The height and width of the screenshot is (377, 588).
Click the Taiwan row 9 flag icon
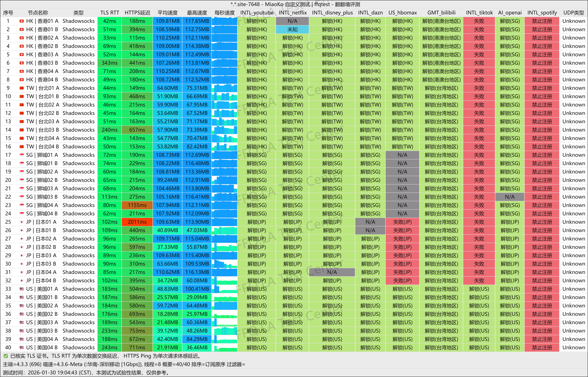pyautogui.click(x=22, y=88)
